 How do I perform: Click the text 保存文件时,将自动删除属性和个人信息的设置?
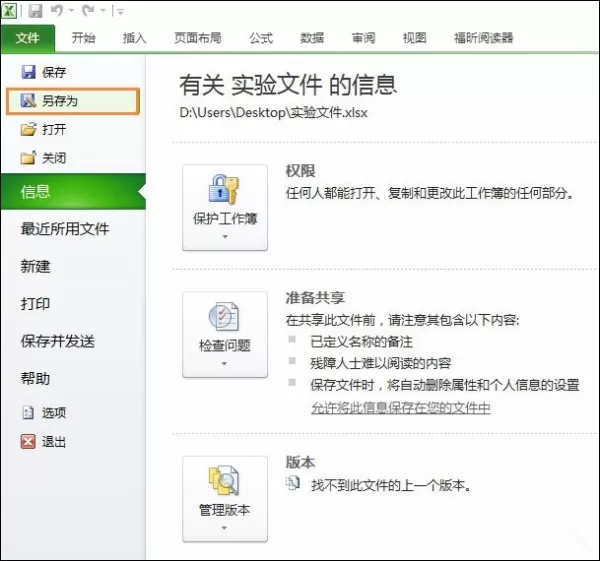(445, 385)
